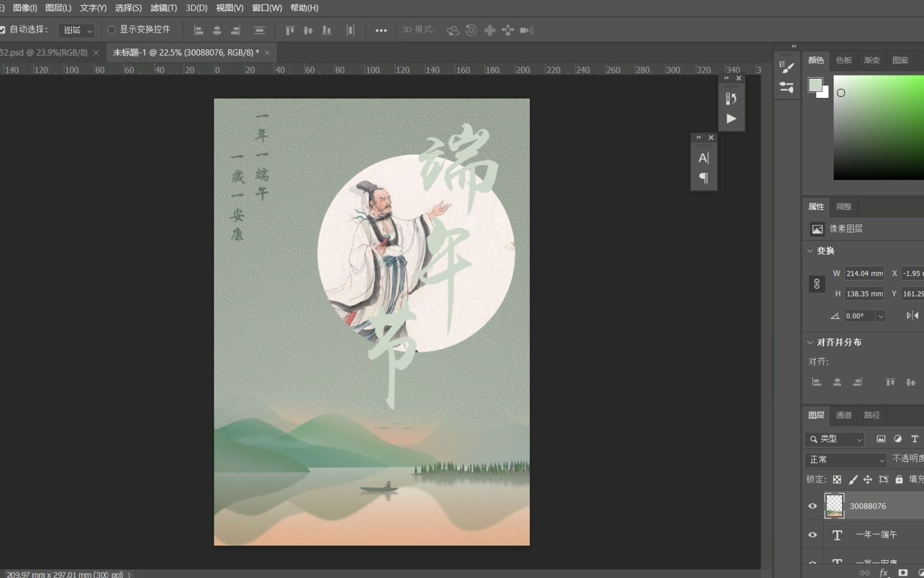Click the foreground color swatch
Image resolution: width=924 pixels, height=578 pixels.
point(815,85)
